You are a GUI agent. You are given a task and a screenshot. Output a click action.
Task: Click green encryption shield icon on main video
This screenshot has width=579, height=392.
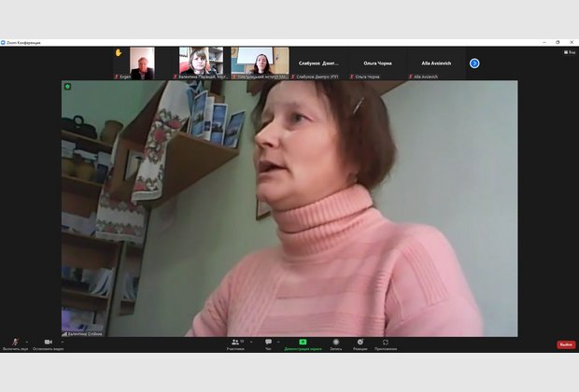67,87
